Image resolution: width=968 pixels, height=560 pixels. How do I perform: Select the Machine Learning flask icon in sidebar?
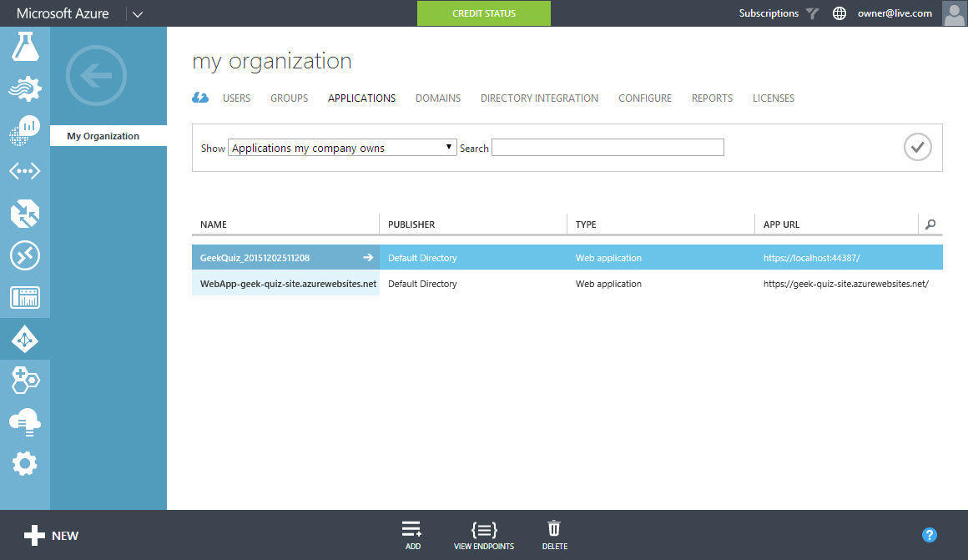(x=25, y=47)
